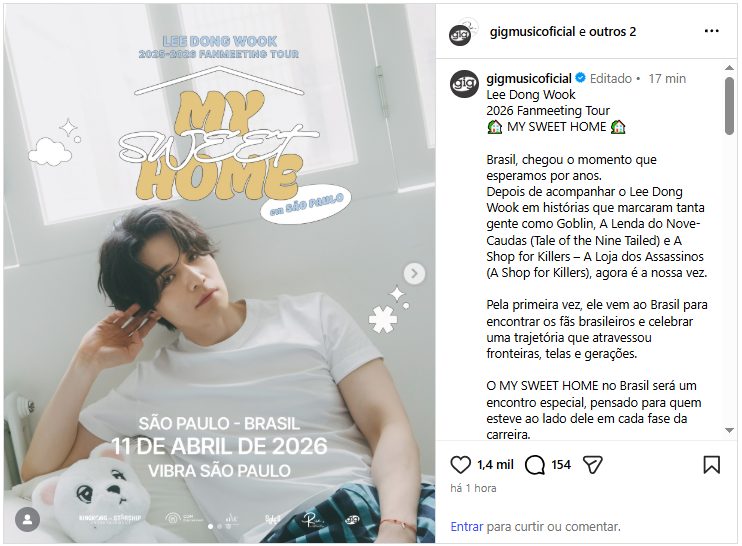Show tagged people icon on the photo
The image size is (742, 546).
(27, 520)
